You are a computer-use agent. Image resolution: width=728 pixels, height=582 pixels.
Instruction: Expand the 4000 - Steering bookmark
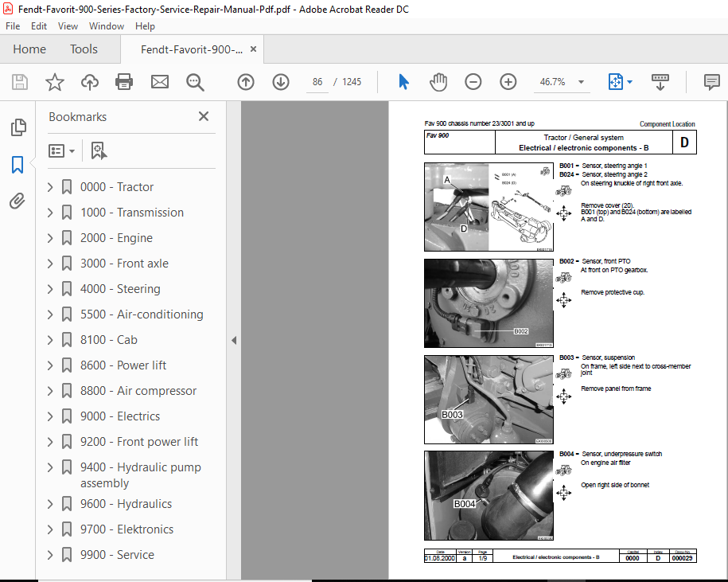50,289
